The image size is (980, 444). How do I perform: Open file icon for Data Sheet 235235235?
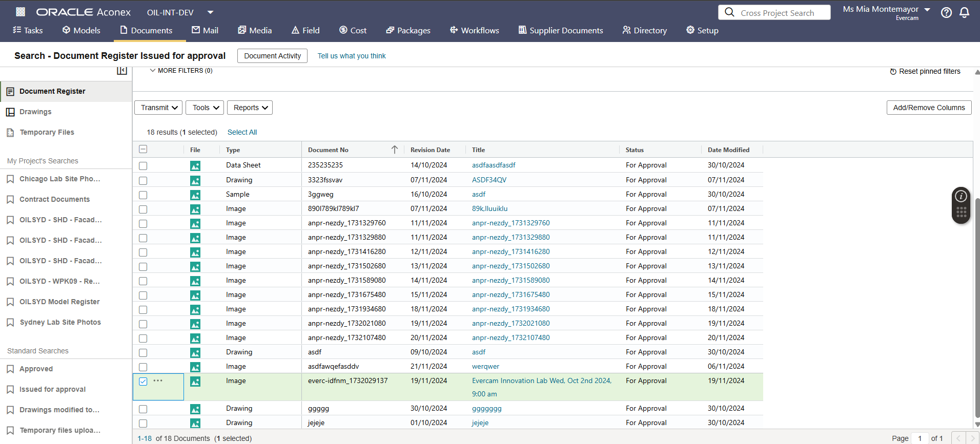195,166
